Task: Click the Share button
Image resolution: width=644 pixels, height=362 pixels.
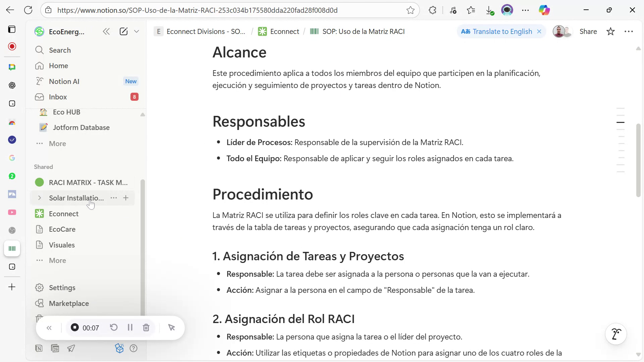Action: click(x=589, y=31)
